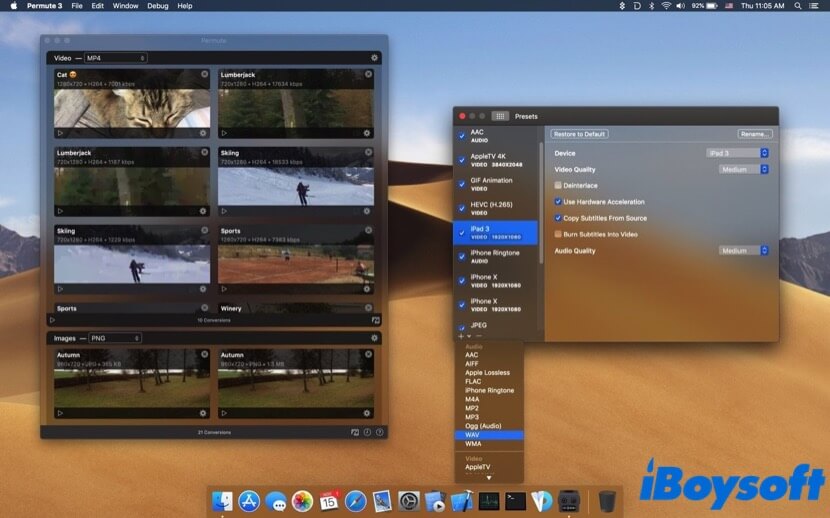Viewport: 830px width, 518px height.
Task: Remove the Cat video with its X icon
Action: 204,74
